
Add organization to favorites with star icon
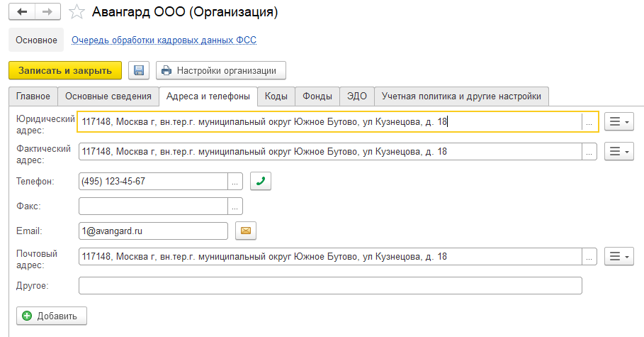tap(79, 13)
